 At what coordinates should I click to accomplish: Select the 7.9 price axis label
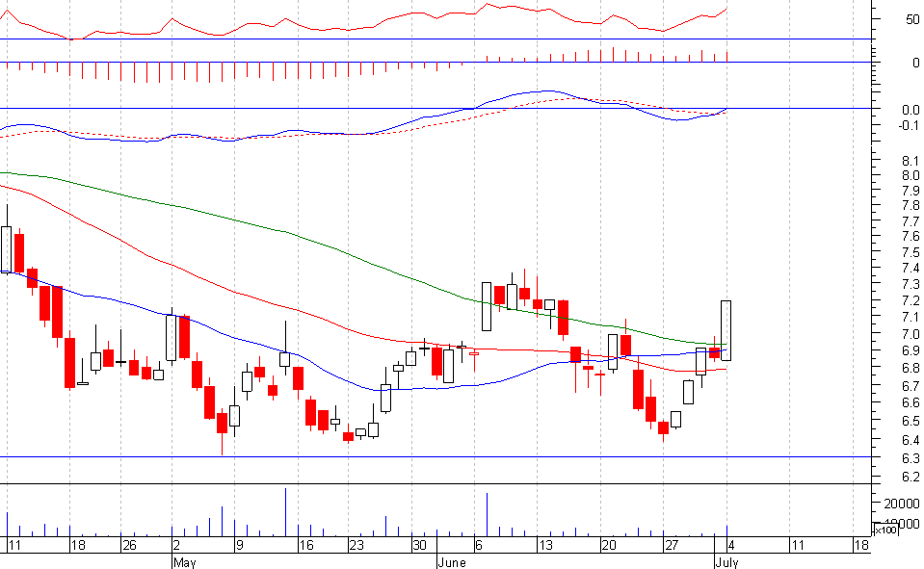click(911, 191)
